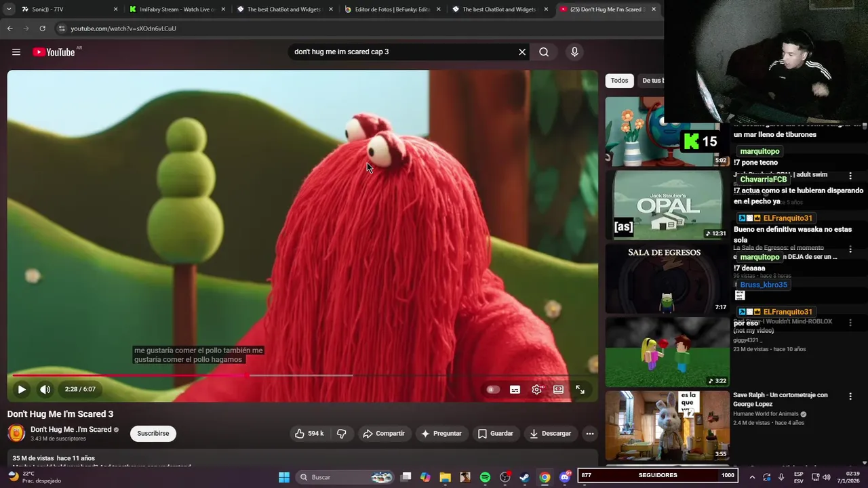
Task: Clear the search box with the X
Action: coord(522,52)
